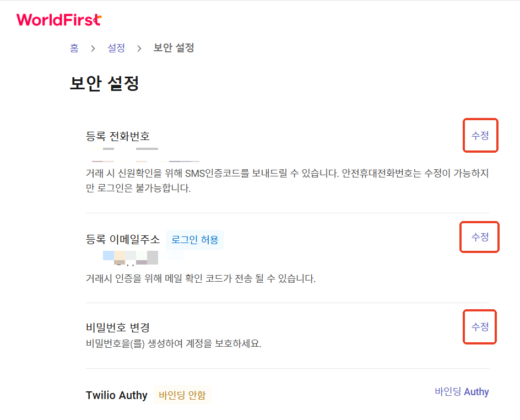
Task: Click the 비밀번호 변경 section title
Action: (118, 327)
